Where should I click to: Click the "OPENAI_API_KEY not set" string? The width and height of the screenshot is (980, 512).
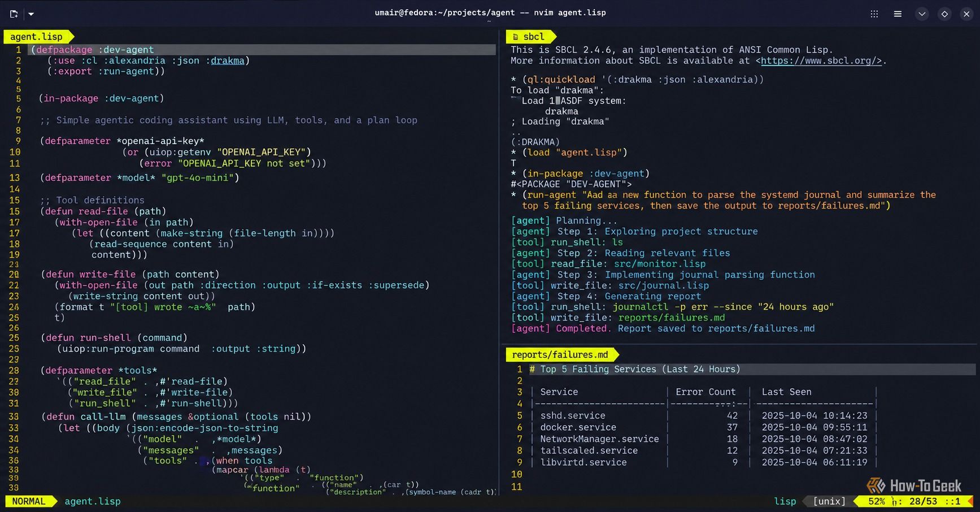point(244,163)
